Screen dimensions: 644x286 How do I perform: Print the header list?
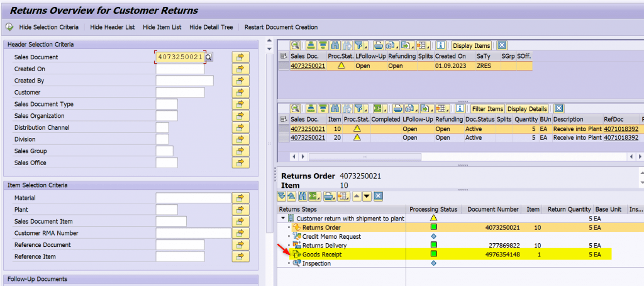(378, 45)
